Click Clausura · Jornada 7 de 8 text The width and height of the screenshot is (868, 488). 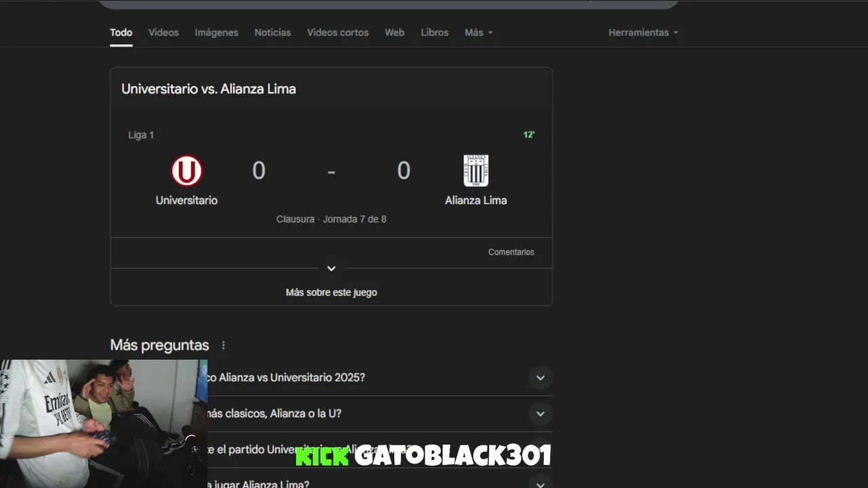tap(332, 220)
